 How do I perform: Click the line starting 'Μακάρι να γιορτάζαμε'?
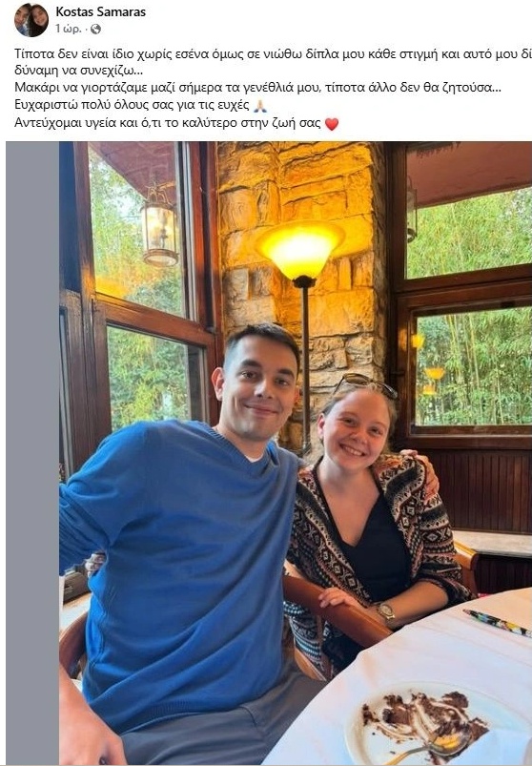[257, 88]
